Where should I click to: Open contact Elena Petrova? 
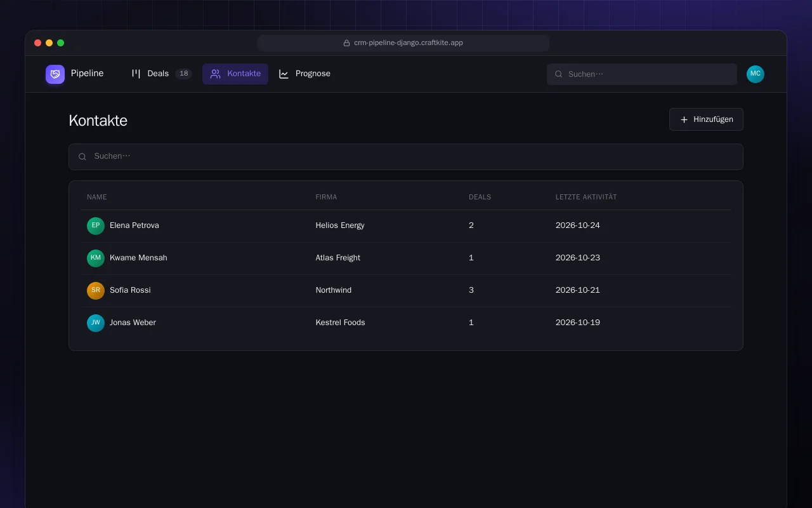(134, 225)
